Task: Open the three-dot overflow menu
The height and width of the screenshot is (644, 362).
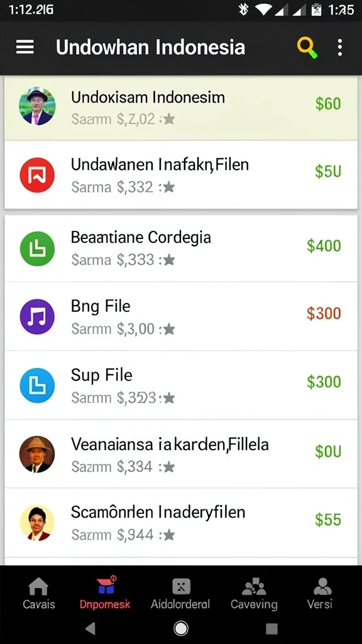Action: (339, 48)
